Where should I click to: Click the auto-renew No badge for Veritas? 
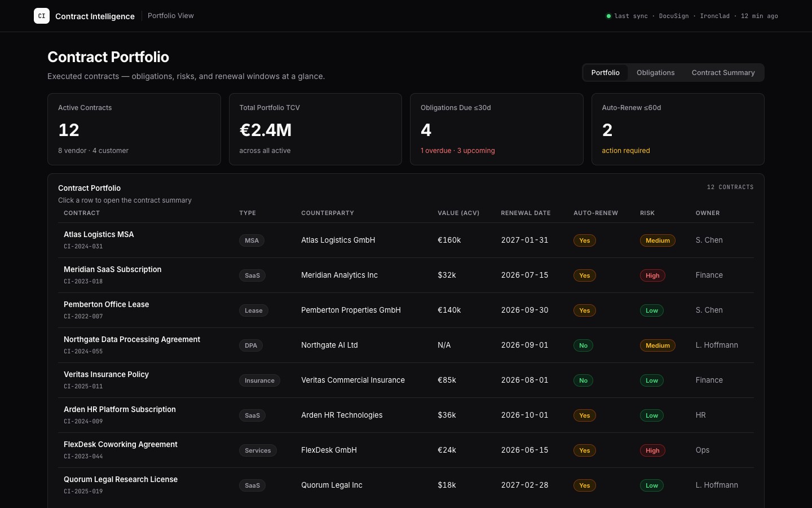tap(583, 380)
